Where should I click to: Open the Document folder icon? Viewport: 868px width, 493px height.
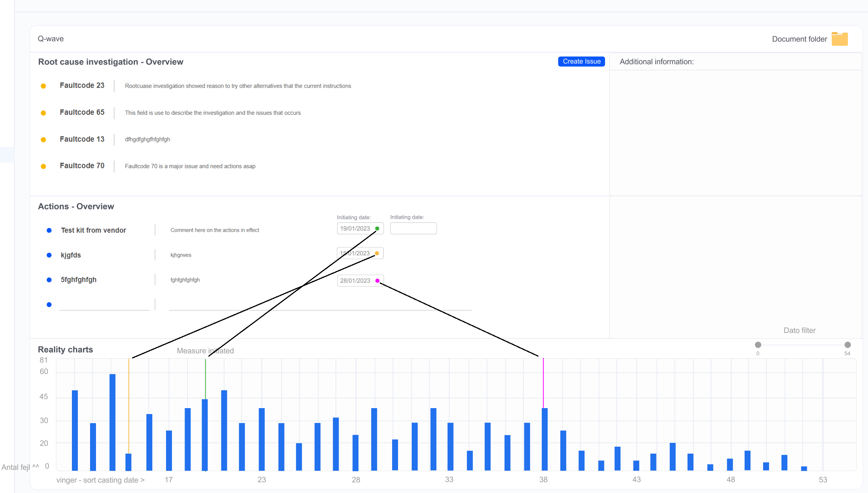click(x=839, y=39)
